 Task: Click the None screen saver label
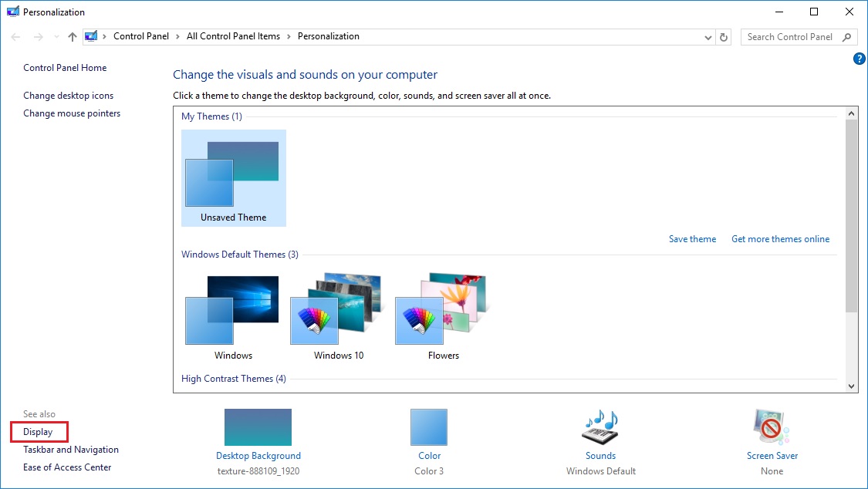point(772,470)
